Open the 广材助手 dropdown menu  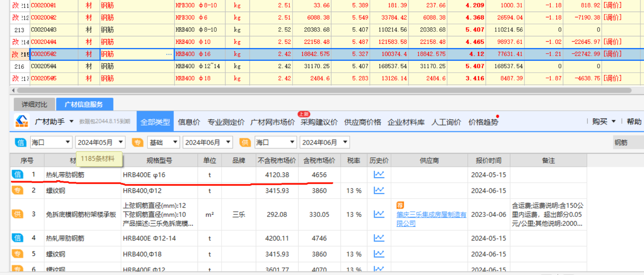(x=71, y=122)
